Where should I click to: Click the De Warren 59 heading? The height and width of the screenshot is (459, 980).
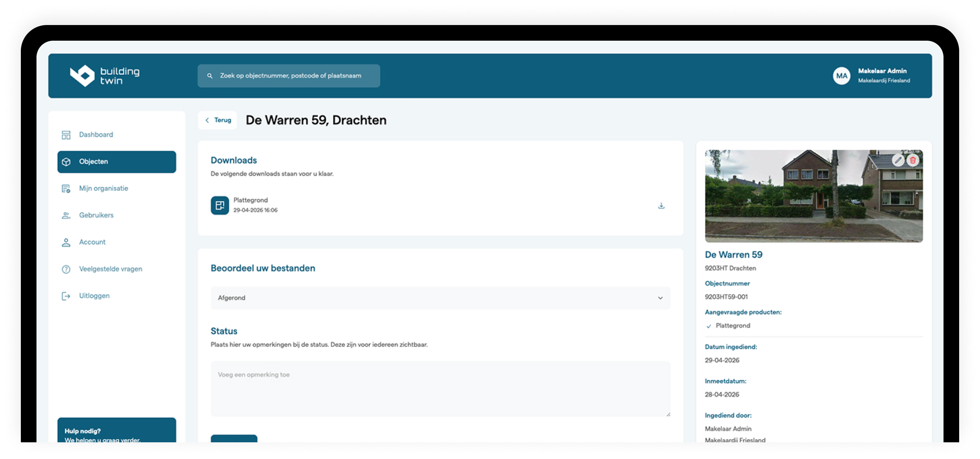(x=733, y=255)
